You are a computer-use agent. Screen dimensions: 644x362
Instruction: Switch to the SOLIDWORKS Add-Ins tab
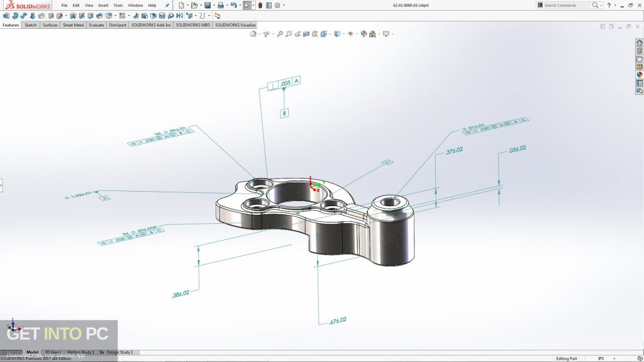[x=151, y=25]
